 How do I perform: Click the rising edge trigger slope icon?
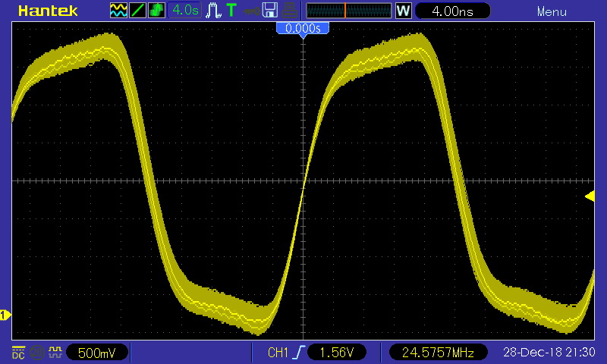[298, 353]
